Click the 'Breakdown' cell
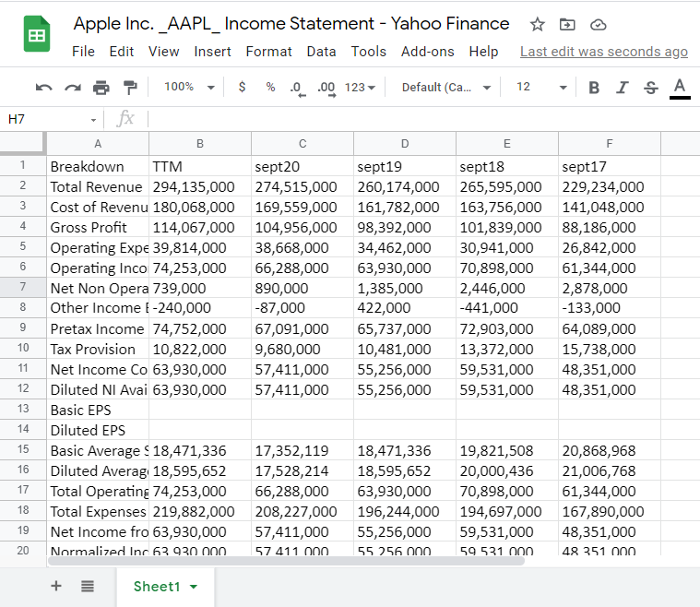700x607 pixels. [x=98, y=166]
